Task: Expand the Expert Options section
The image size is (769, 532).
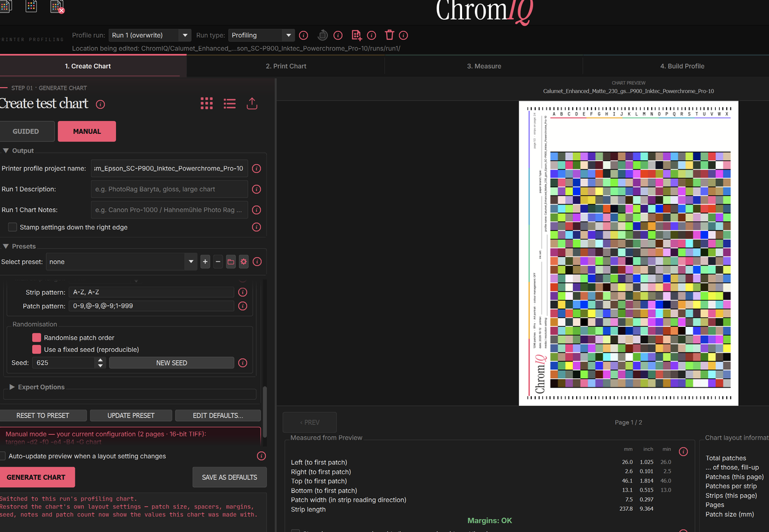Action: click(x=41, y=387)
